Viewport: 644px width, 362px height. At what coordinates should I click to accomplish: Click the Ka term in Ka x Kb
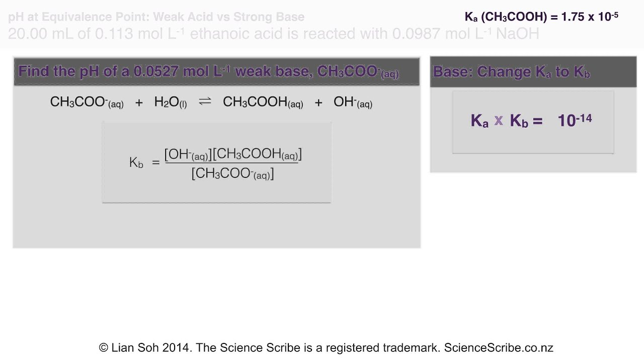click(x=479, y=121)
